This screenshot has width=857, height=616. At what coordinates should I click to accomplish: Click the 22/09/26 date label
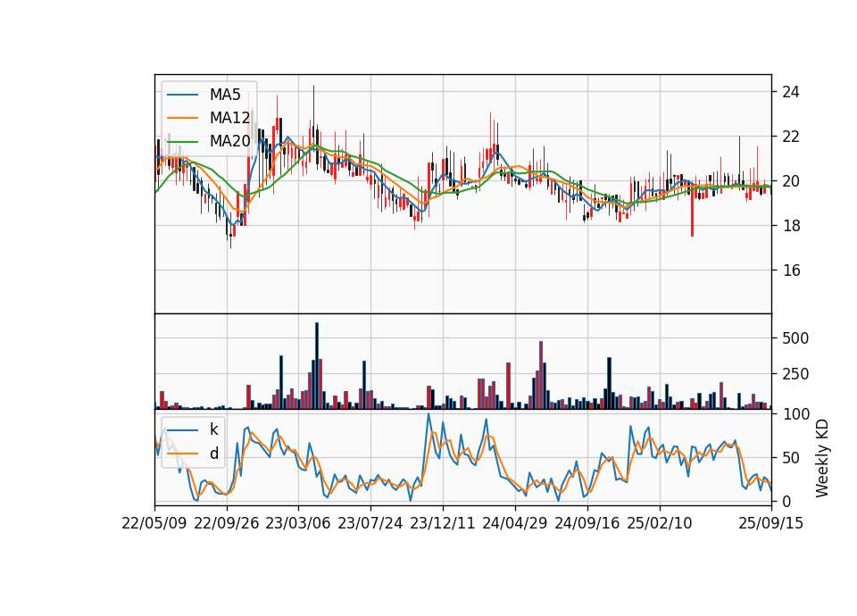coord(226,523)
